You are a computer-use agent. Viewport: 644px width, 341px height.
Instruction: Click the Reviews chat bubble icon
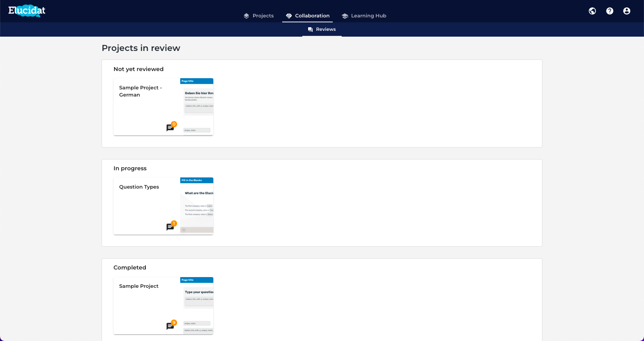[310, 29]
